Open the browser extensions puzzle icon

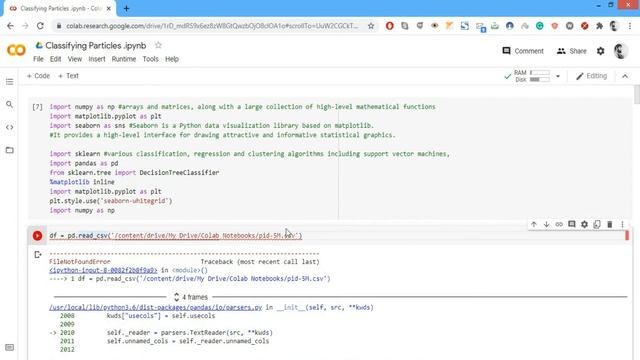(599, 26)
